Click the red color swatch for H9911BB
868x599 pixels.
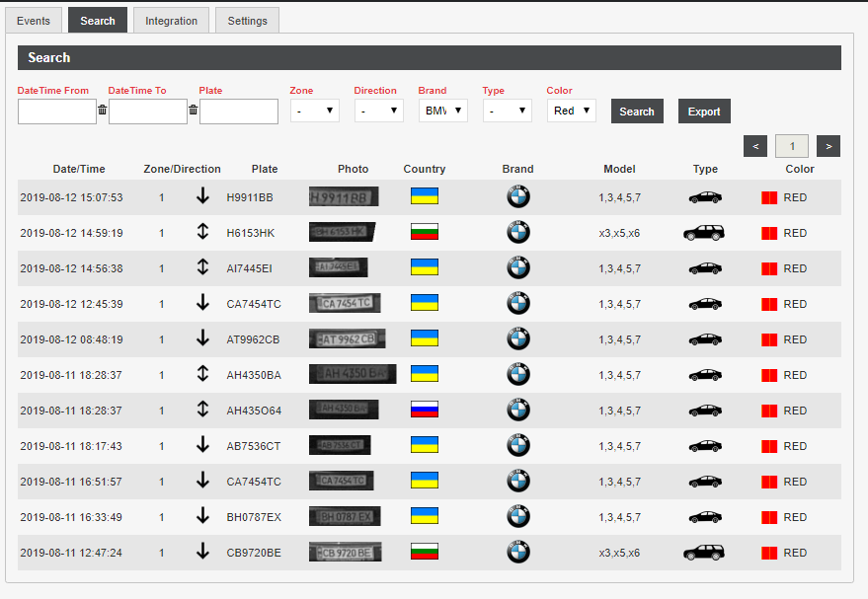[x=769, y=197]
